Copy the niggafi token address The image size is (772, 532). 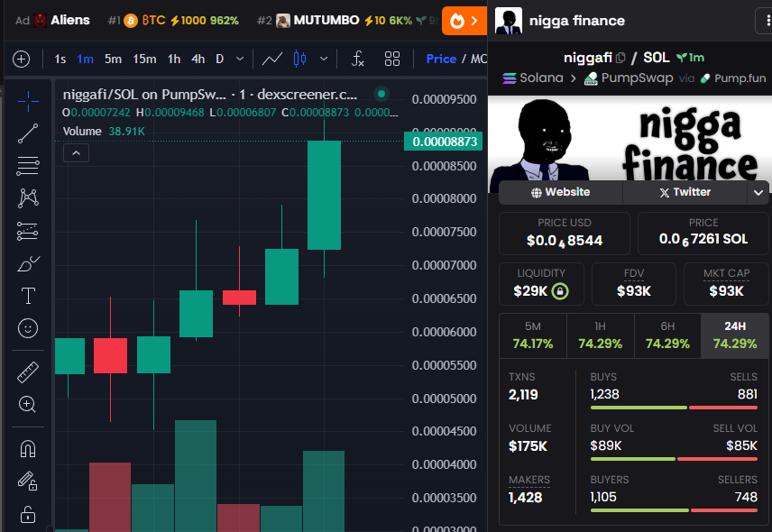click(620, 58)
